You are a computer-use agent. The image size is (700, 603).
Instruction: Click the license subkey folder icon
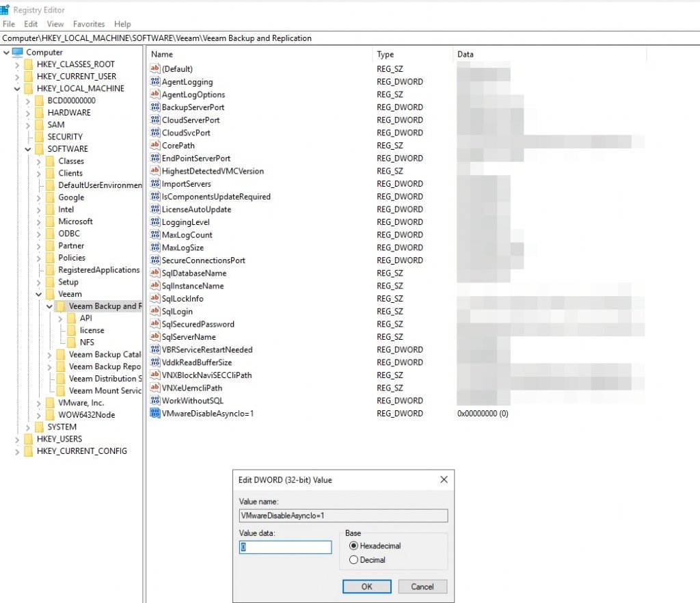71,330
